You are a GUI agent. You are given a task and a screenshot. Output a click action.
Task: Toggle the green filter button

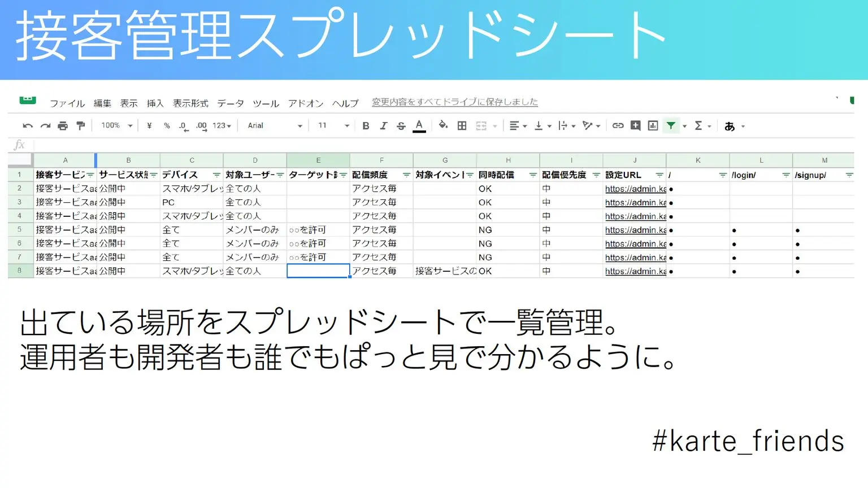tap(671, 125)
